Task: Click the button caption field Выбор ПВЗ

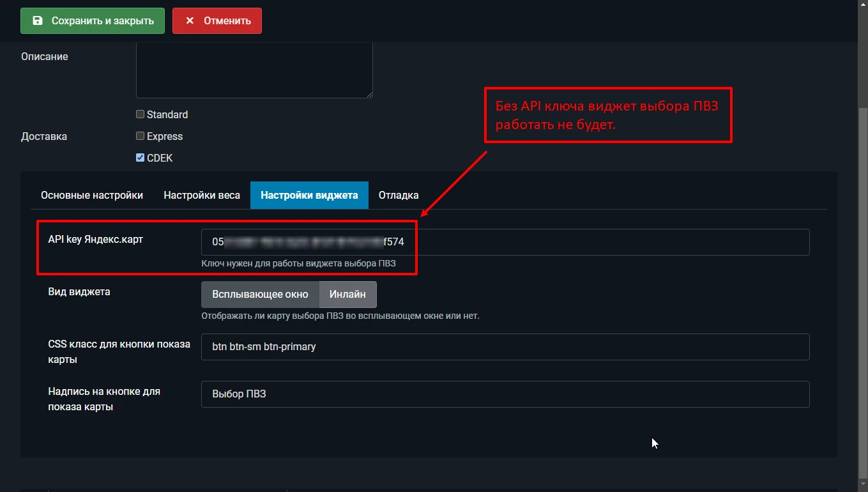Action: [505, 394]
